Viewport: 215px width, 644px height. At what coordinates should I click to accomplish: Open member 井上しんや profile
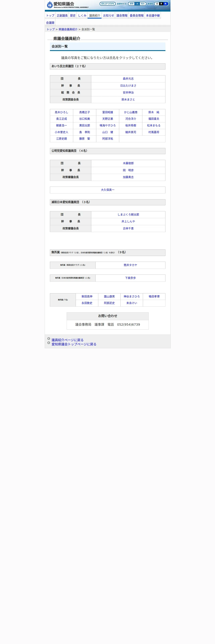click(128, 222)
